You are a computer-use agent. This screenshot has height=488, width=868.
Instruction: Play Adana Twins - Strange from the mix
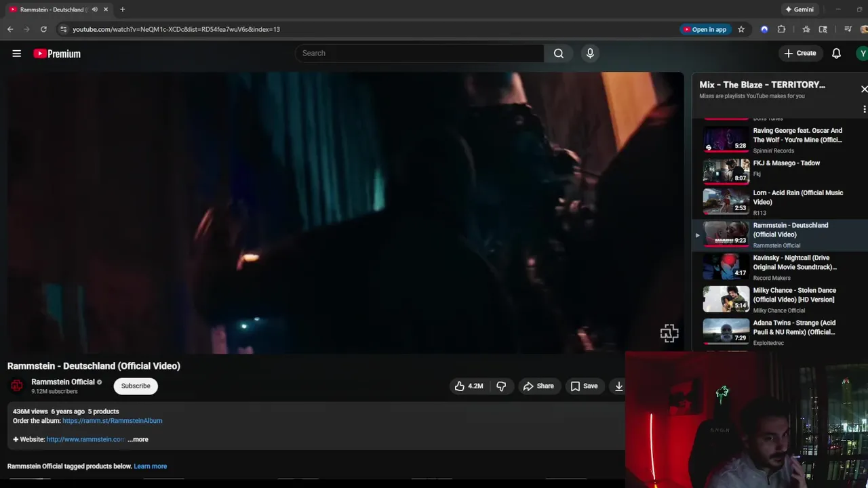click(780, 333)
